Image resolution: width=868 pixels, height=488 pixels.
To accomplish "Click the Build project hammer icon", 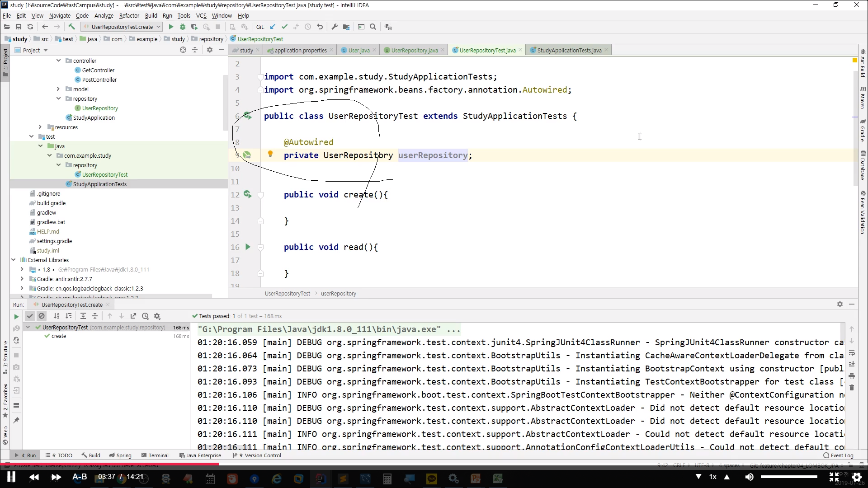I will (71, 27).
